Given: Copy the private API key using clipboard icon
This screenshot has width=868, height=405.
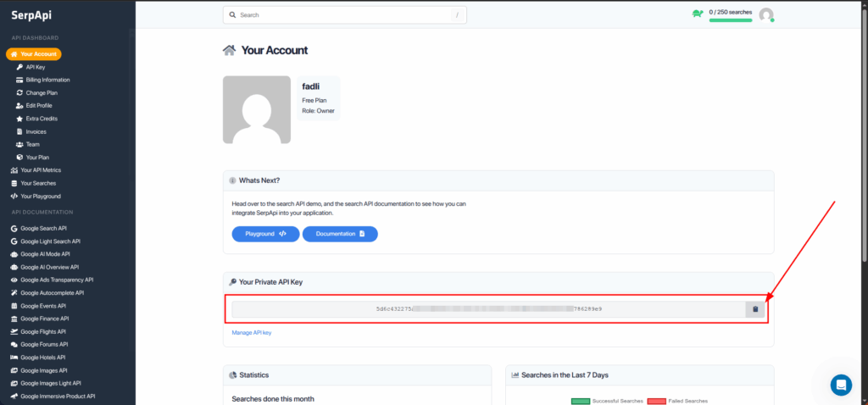Looking at the screenshot, I should (x=755, y=309).
